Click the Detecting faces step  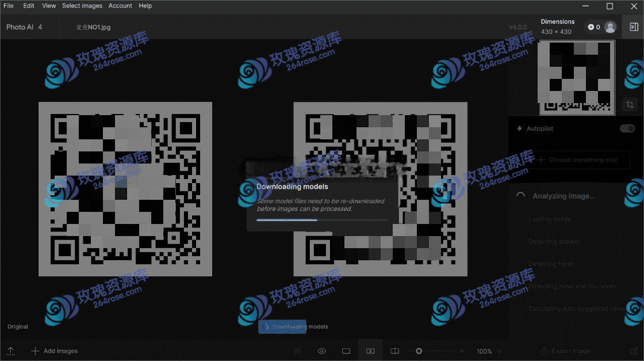pyautogui.click(x=551, y=264)
